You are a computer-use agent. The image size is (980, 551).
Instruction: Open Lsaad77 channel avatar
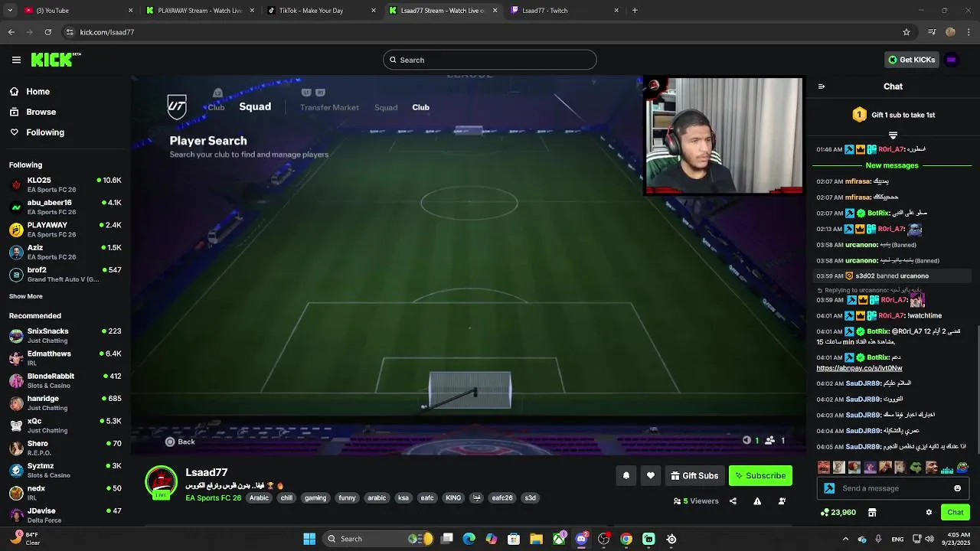[161, 482]
